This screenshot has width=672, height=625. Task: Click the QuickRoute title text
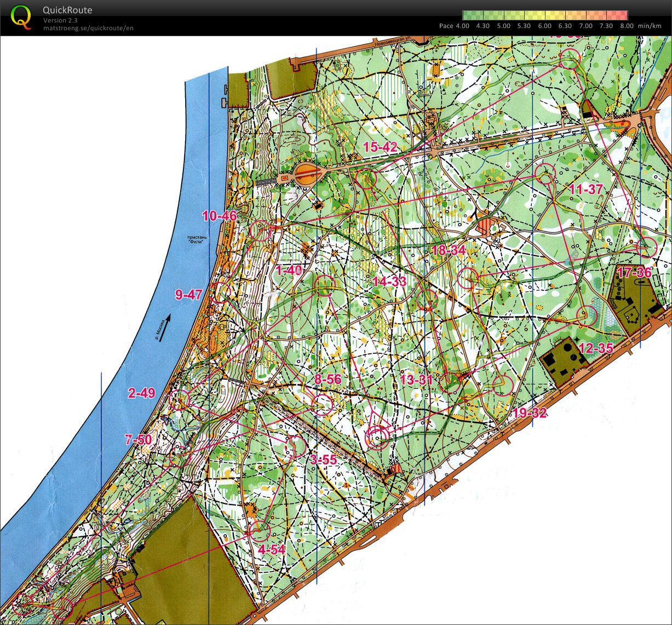67,10
